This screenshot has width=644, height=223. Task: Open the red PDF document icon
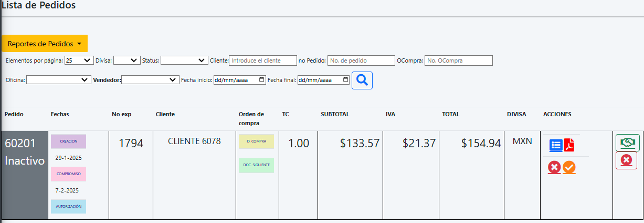pos(569,145)
